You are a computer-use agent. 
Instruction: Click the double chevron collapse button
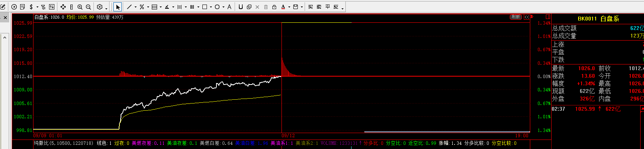(x=526, y=17)
